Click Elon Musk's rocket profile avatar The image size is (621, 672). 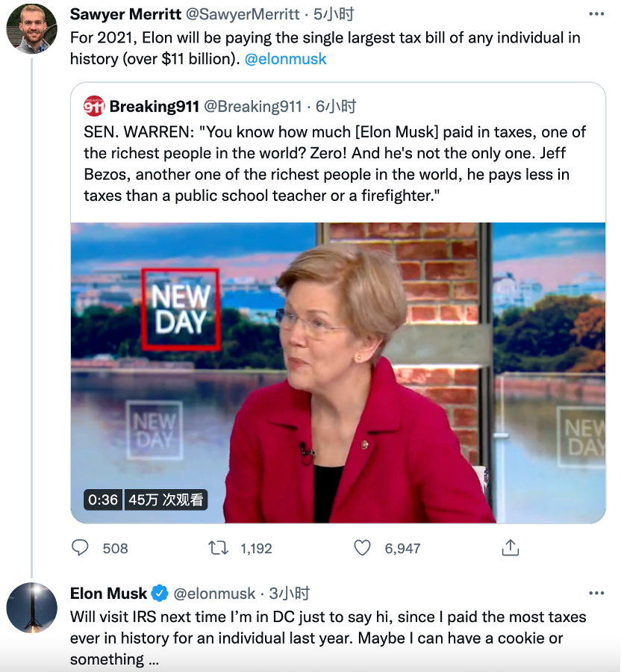tap(32, 608)
